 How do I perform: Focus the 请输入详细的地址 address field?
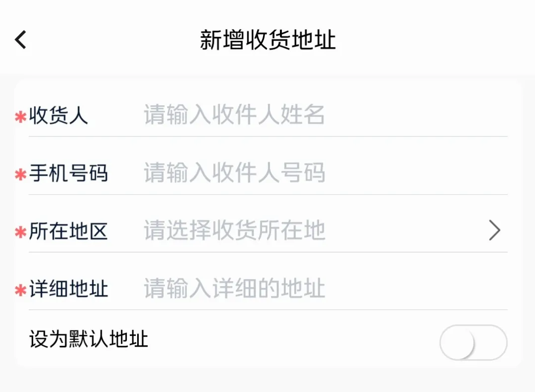(235, 289)
